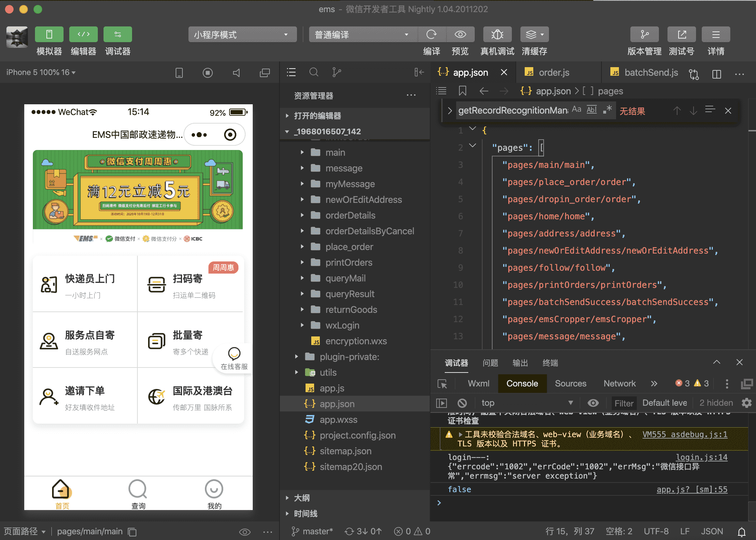Viewport: 756px width, 540px height.
Task: Click the preview (预览) eye icon
Action: [460, 34]
